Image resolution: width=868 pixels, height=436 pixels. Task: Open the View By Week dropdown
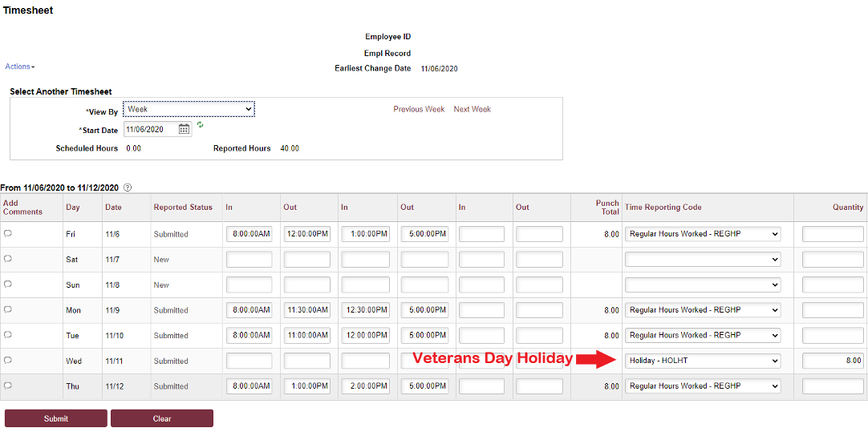[189, 110]
